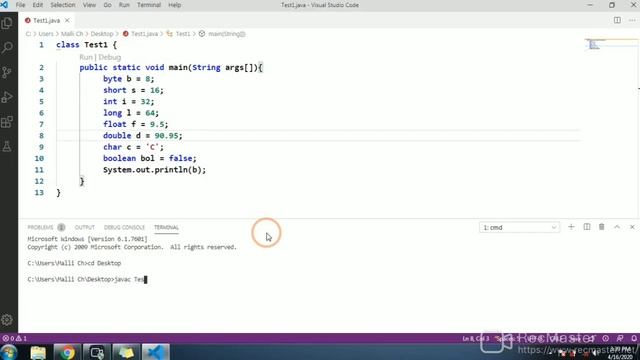Click the Debug code lens above main
The height and width of the screenshot is (360, 640).
[109, 57]
